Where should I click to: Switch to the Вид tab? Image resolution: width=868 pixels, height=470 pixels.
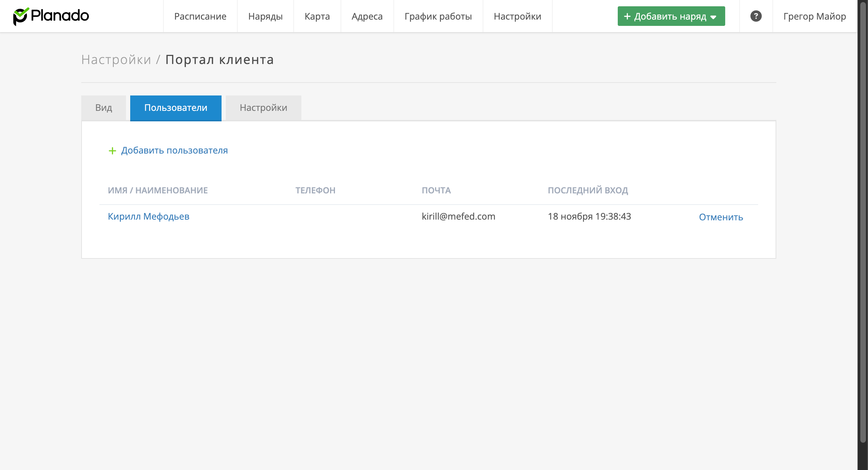pos(104,108)
